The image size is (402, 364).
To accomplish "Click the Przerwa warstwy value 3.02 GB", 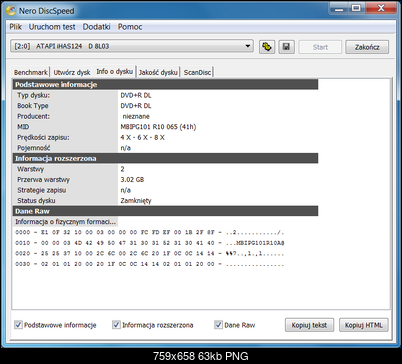I will coord(132,179).
